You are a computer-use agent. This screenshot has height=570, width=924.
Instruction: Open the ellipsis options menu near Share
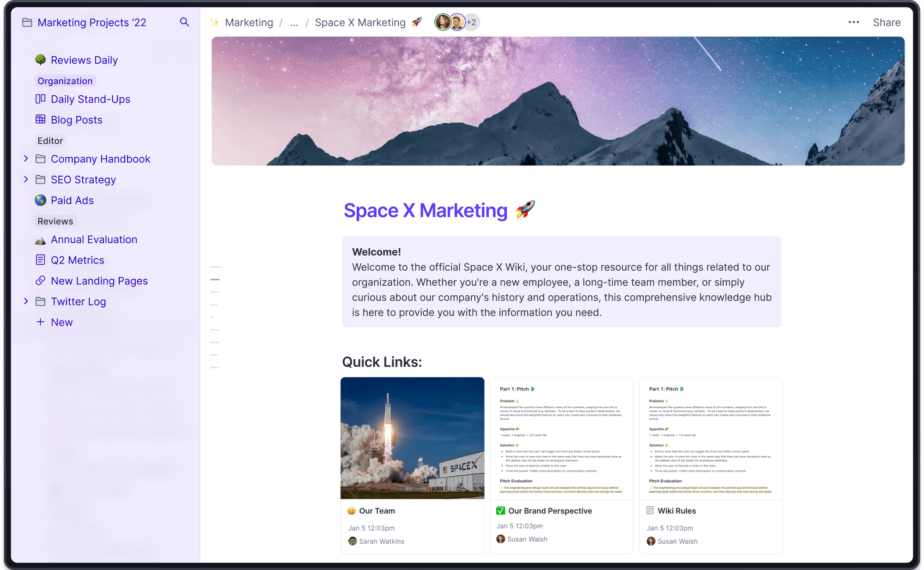[853, 22]
